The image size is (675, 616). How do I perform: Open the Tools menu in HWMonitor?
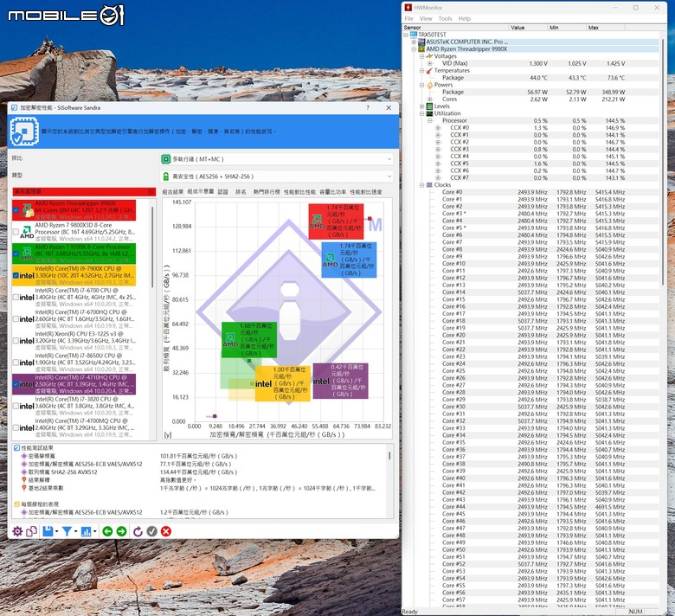click(445, 18)
